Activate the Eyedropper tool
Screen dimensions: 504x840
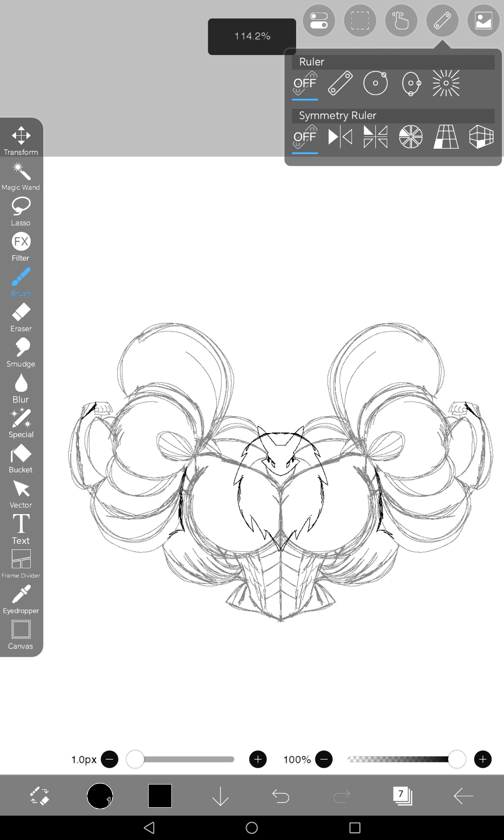coord(21,600)
